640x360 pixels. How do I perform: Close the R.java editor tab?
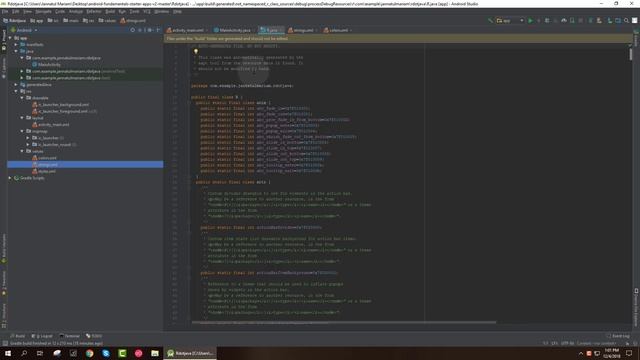[x=281, y=30]
